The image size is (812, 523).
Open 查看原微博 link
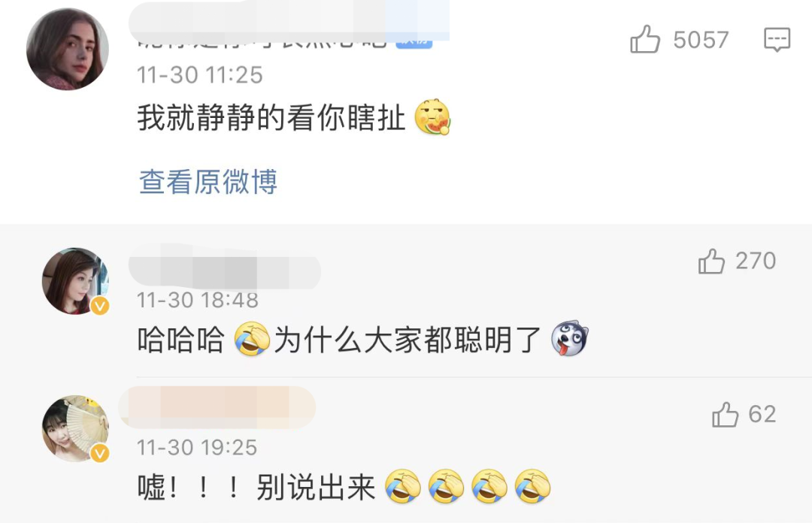[208, 182]
